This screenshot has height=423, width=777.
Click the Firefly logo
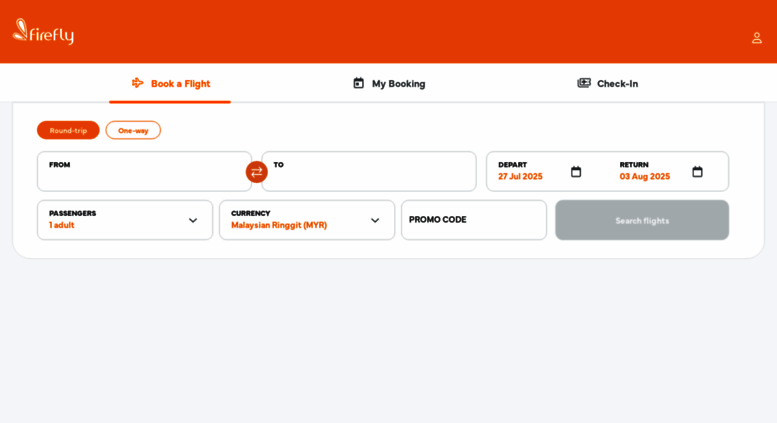[x=43, y=32]
